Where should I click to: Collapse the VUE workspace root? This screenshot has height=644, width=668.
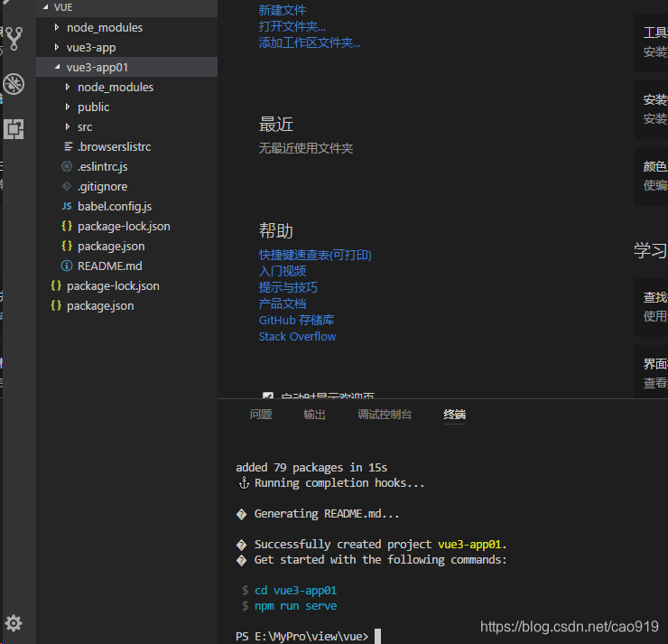click(45, 7)
